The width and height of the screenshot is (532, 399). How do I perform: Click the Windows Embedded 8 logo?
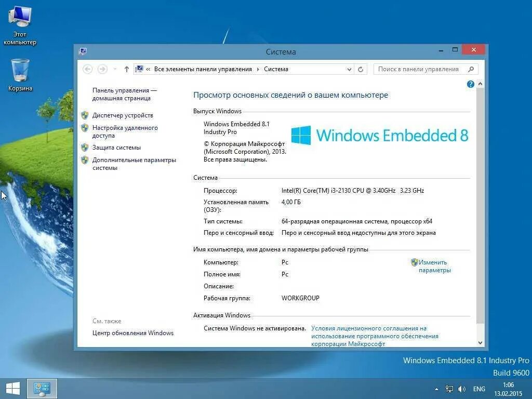[380, 136]
